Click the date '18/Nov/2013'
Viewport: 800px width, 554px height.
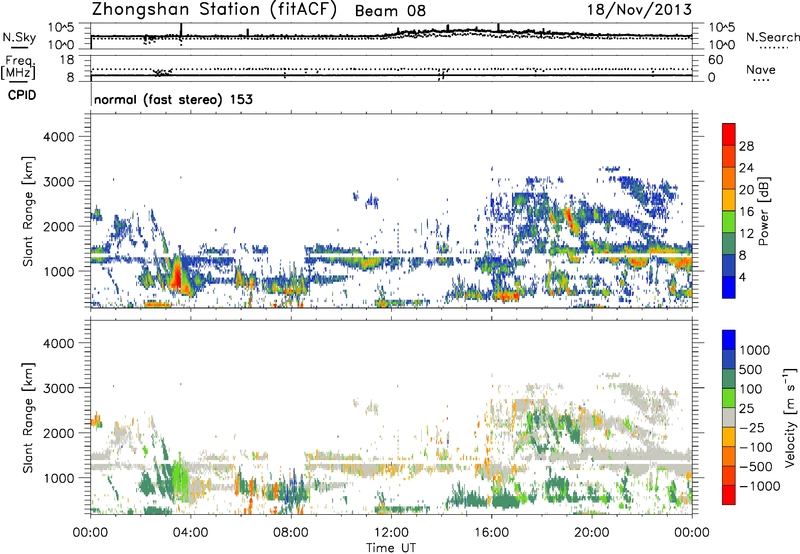639,9
